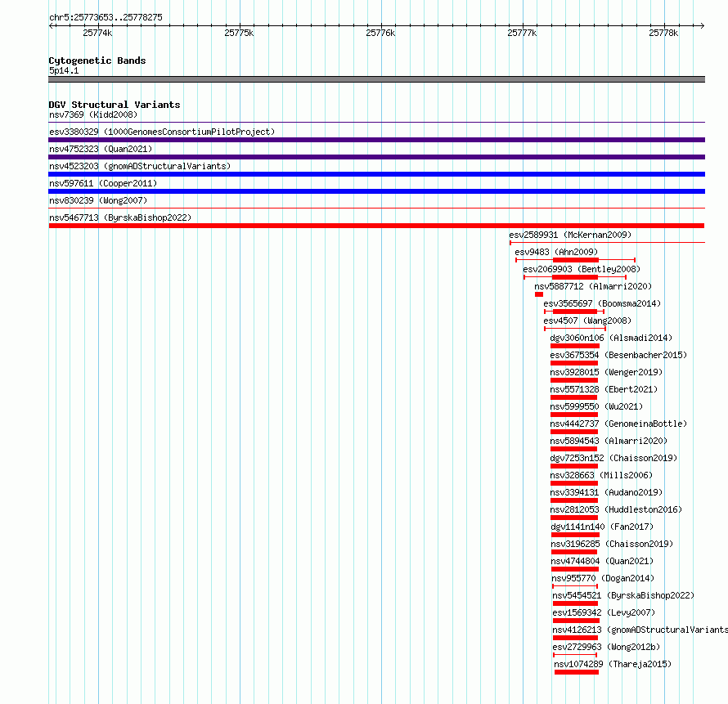Screen dimensions: 728x704
Task: Click the ruler's right arrow end
Action: pyautogui.click(x=703, y=25)
